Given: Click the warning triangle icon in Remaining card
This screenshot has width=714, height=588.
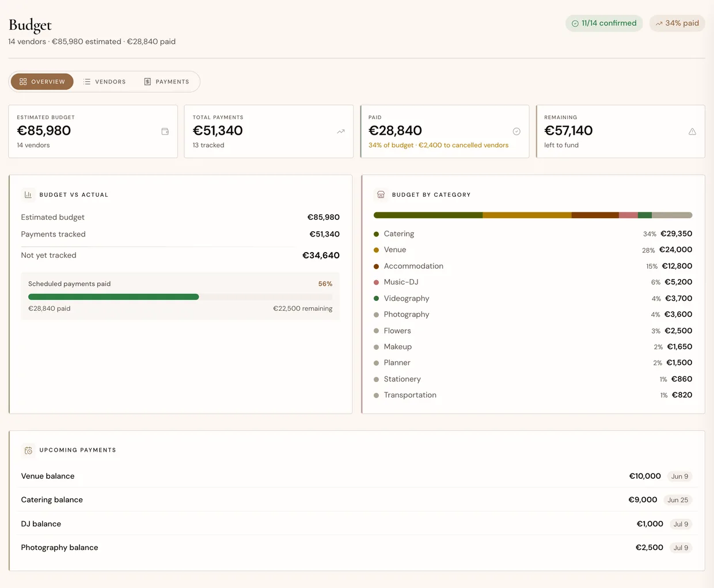Looking at the screenshot, I should 692,131.
